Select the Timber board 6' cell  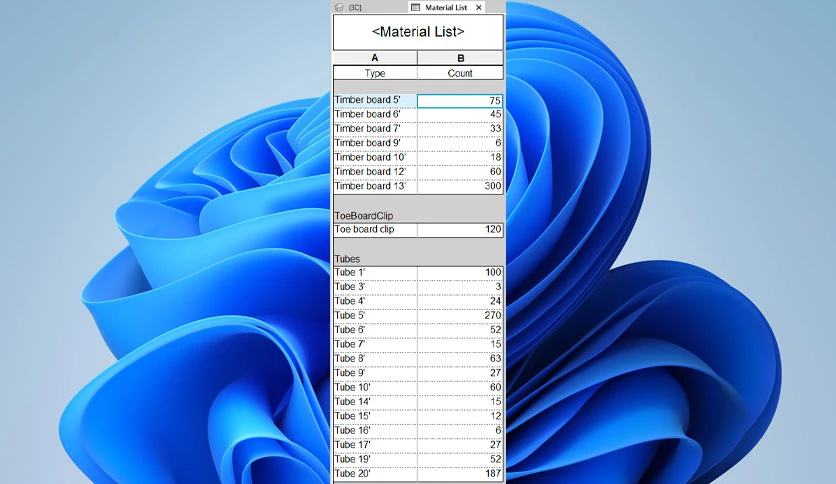(x=375, y=114)
